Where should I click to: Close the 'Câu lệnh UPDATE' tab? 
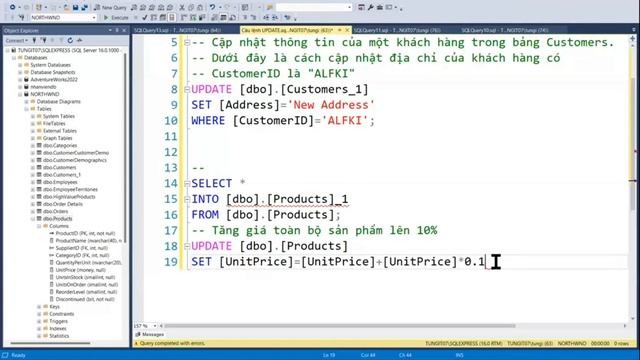347,30
